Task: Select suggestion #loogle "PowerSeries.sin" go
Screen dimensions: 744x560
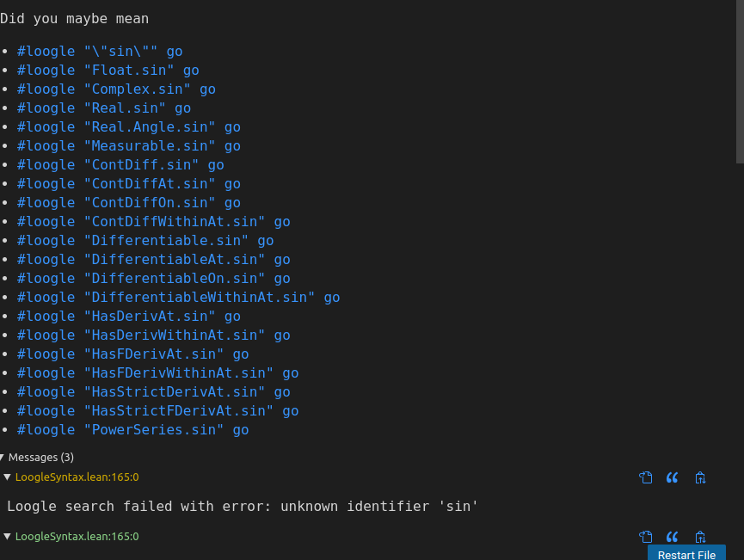Action: click(x=132, y=430)
